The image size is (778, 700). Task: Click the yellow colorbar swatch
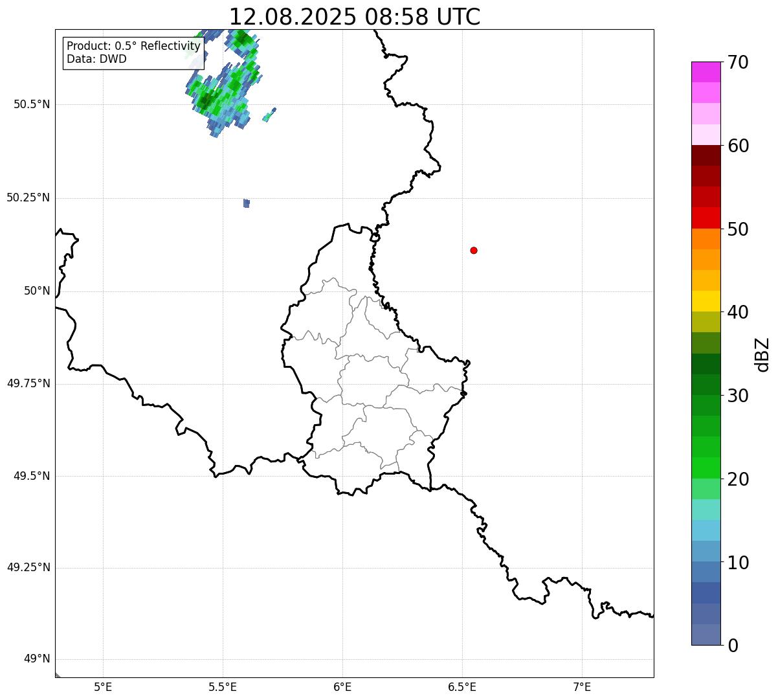(706, 301)
